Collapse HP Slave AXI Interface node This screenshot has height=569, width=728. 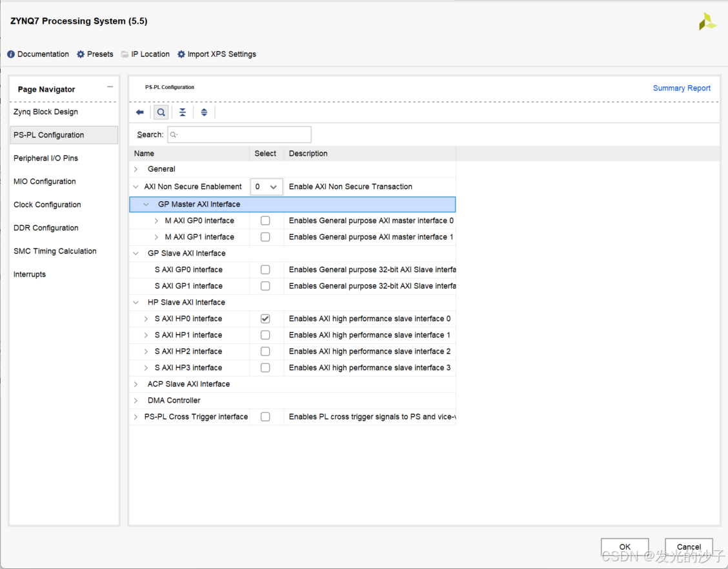tap(136, 302)
